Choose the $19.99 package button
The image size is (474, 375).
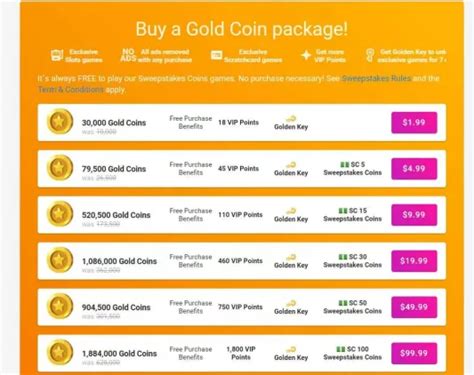click(x=414, y=261)
